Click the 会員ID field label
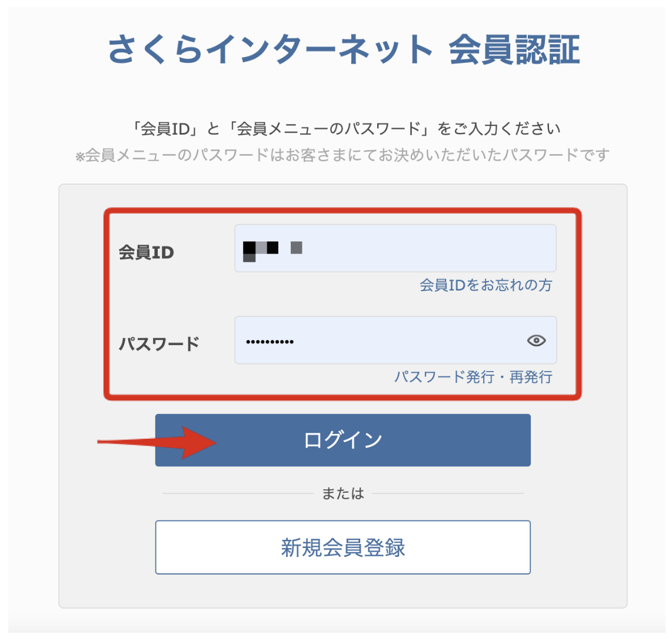The image size is (672, 641). click(147, 253)
